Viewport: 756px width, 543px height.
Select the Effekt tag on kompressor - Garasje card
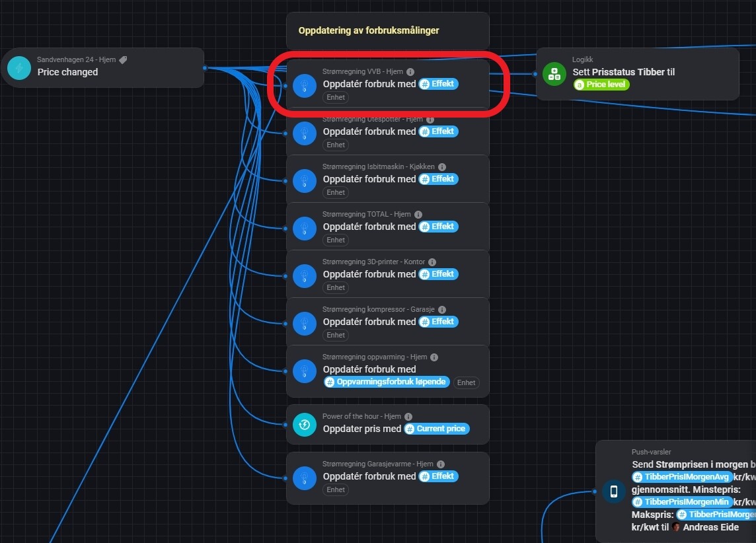(438, 321)
